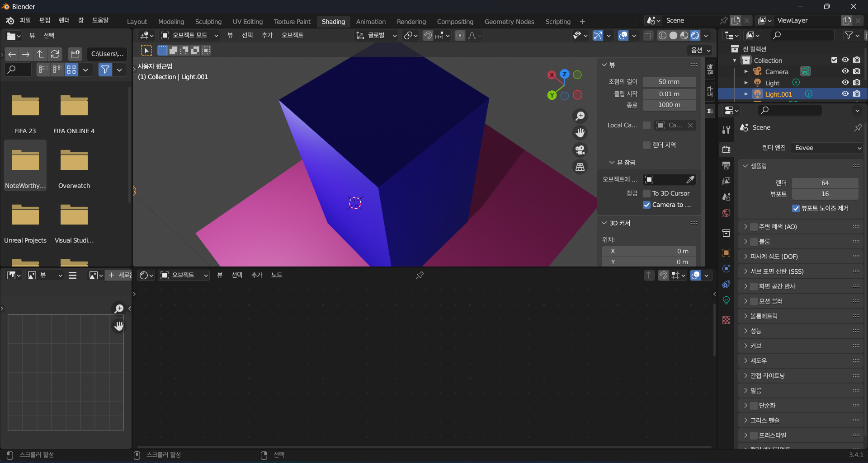Enable 주변 폐색 (AO) checkbox
This screenshot has height=463, width=868.
tap(754, 227)
